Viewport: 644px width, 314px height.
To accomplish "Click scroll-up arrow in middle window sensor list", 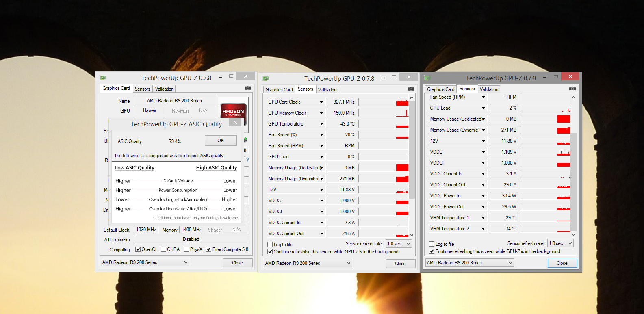I will click(412, 97).
